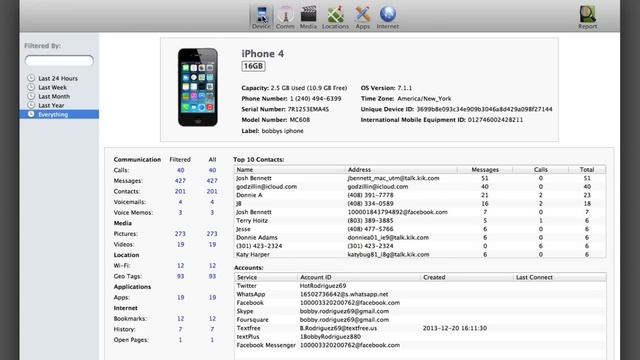
Task: Click the iPhone 4 device image
Action: [x=198, y=87]
